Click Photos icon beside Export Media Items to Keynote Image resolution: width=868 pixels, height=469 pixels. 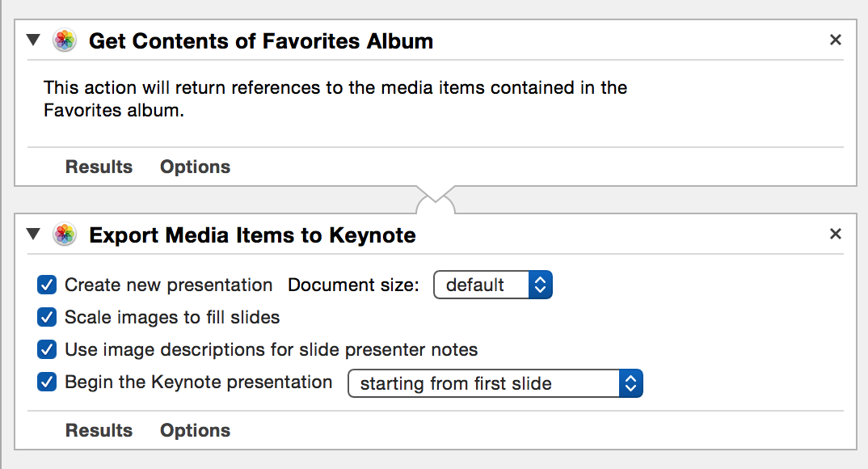click(65, 234)
